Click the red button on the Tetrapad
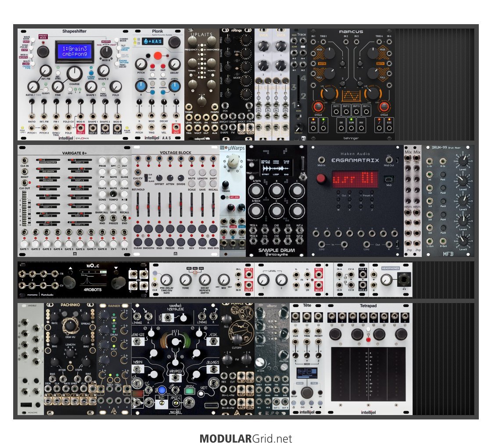Screen dimensions: 492x448 (x=368, y=340)
